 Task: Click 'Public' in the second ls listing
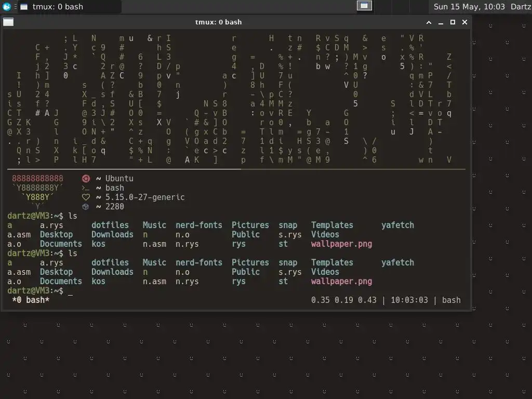point(246,272)
